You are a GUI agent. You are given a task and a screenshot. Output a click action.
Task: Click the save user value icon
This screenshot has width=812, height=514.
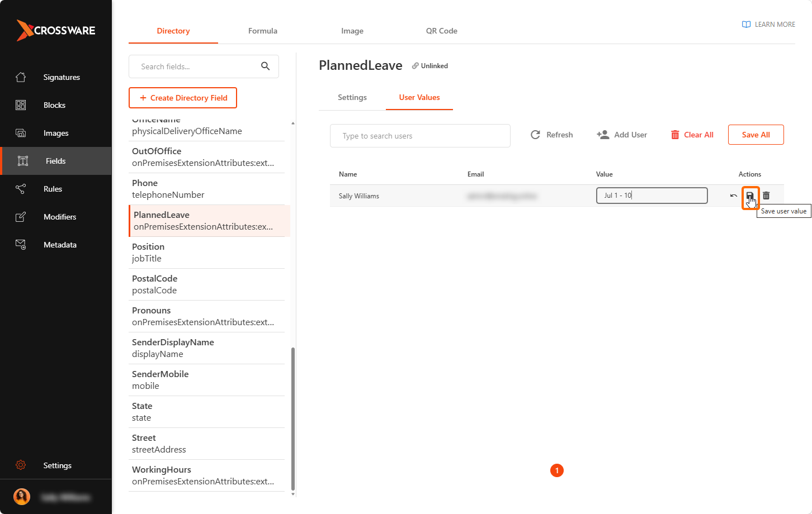point(750,196)
